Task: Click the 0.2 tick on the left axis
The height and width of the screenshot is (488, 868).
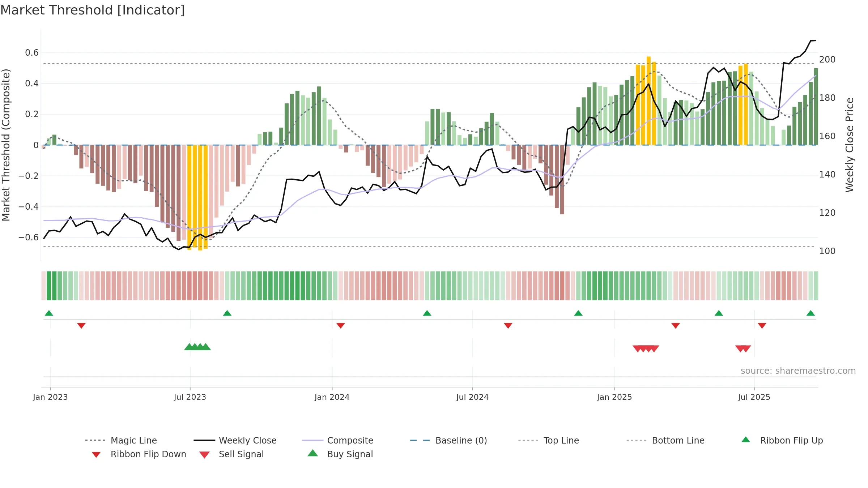Action: [32, 114]
